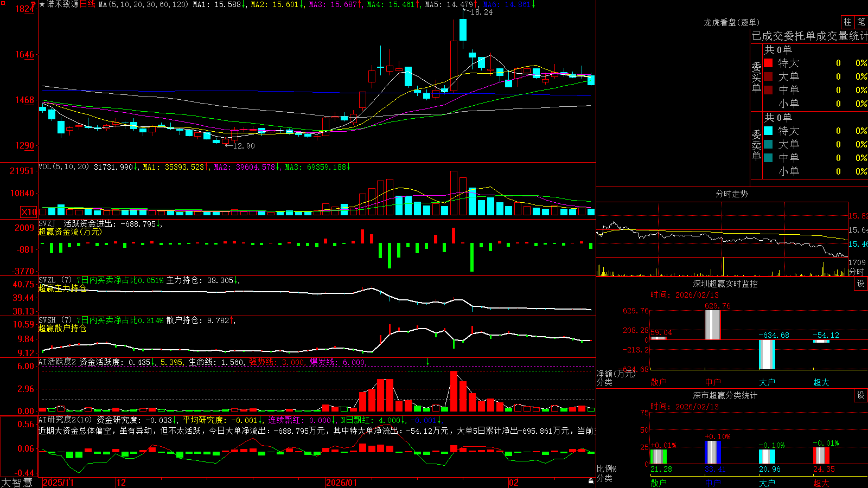Click the small red icon above 1824

(x=33, y=3)
